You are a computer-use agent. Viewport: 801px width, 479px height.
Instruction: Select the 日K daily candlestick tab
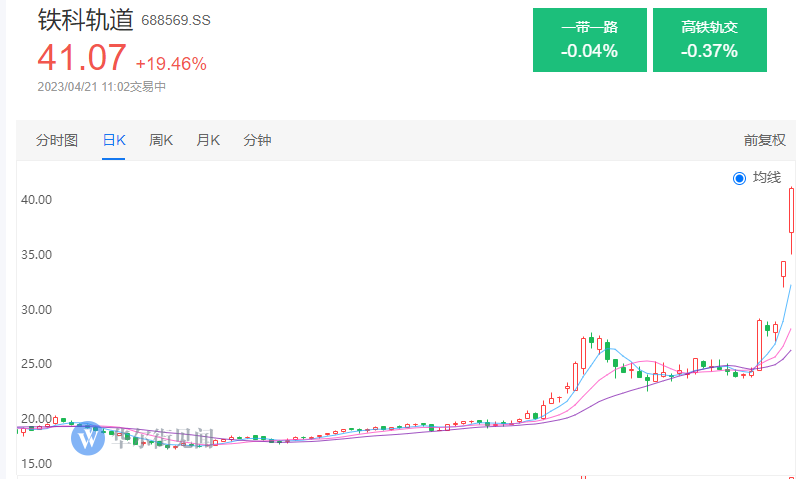coord(114,140)
